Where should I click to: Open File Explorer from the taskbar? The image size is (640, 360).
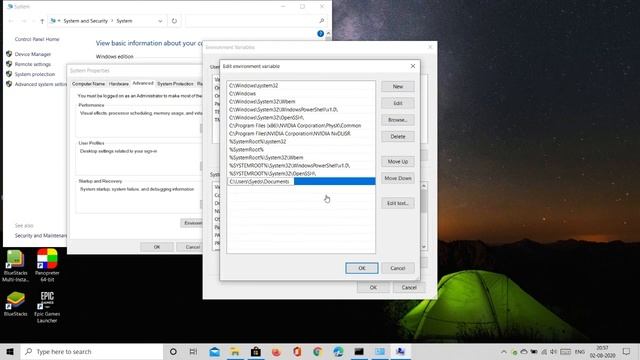click(235, 351)
